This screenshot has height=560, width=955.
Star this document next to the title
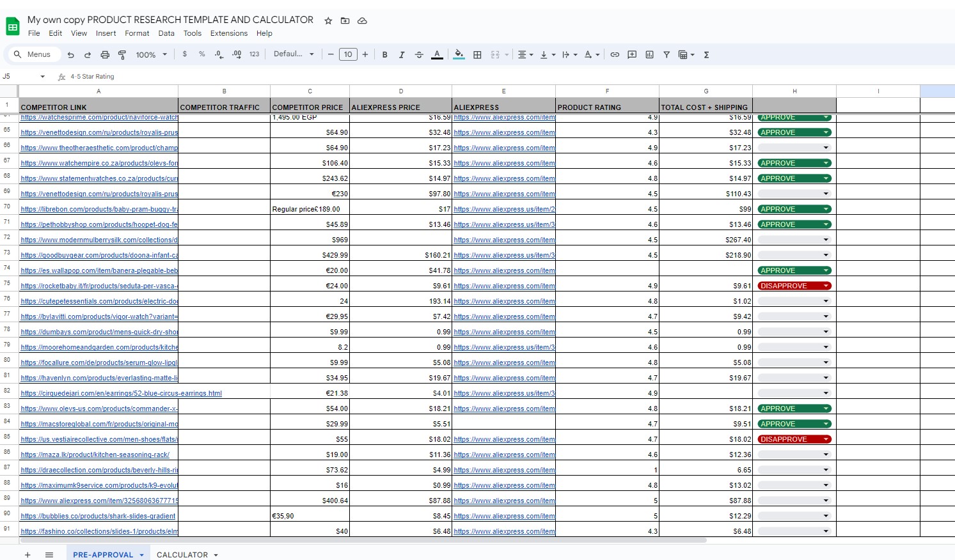pos(328,20)
